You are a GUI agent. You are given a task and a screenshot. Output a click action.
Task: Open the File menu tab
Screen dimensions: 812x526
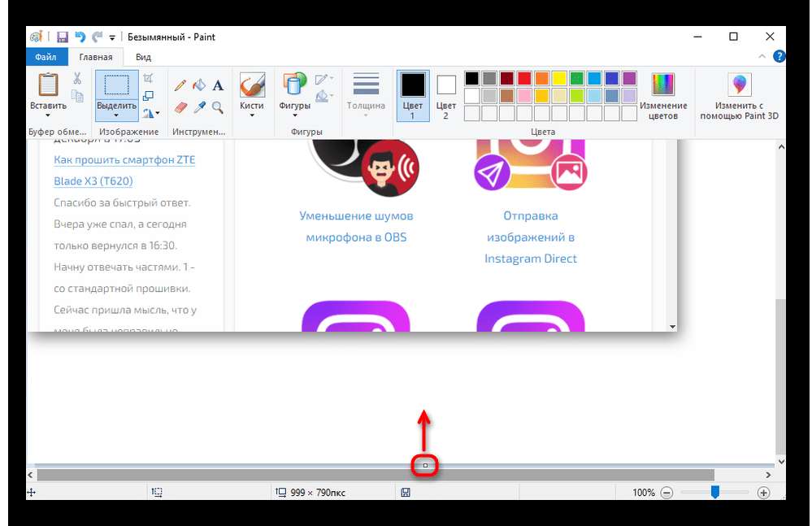click(x=46, y=57)
